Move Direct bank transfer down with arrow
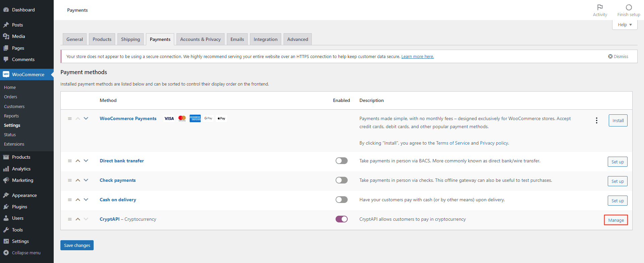This screenshot has width=644, height=263. 86,161
